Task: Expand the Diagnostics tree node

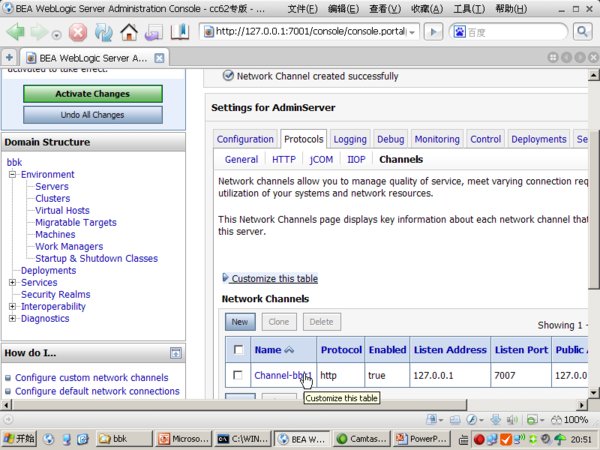Action: pos(12,318)
